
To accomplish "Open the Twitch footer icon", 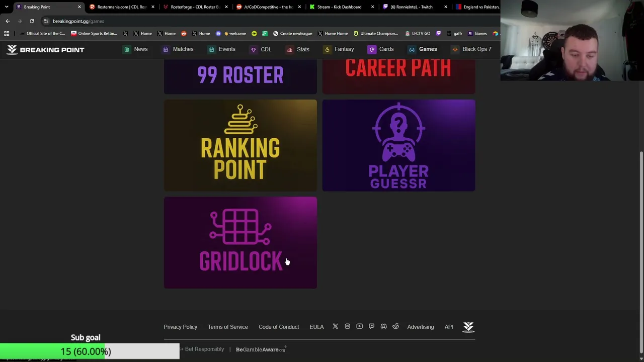I will (x=371, y=327).
